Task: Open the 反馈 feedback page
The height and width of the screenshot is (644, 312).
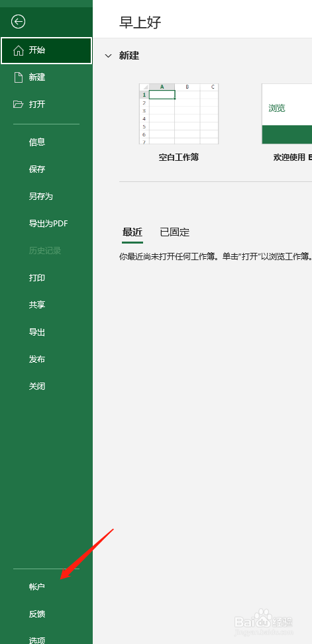Action: (x=37, y=614)
